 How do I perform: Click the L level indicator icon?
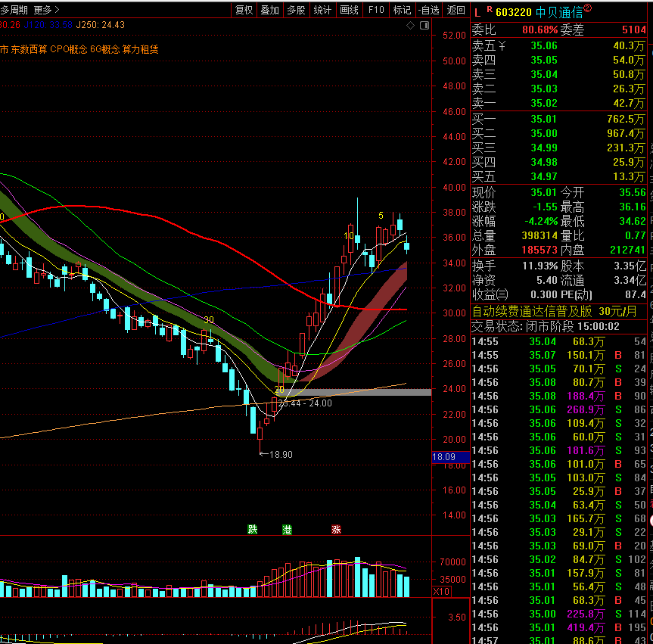[x=477, y=13]
